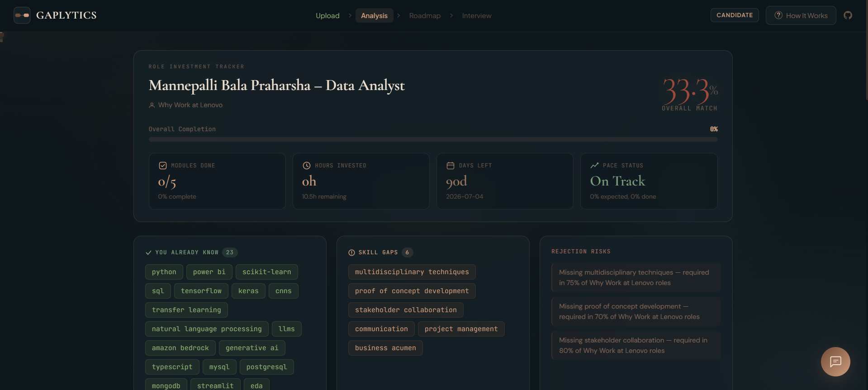Viewport: 868px width, 390px height.
Task: Click the 10.5h remaining text
Action: (x=324, y=196)
